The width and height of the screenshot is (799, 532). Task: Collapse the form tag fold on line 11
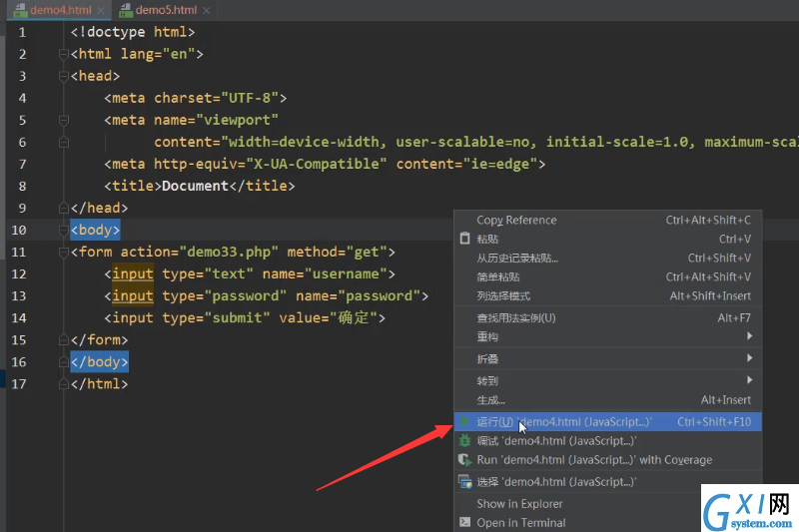pos(64,252)
